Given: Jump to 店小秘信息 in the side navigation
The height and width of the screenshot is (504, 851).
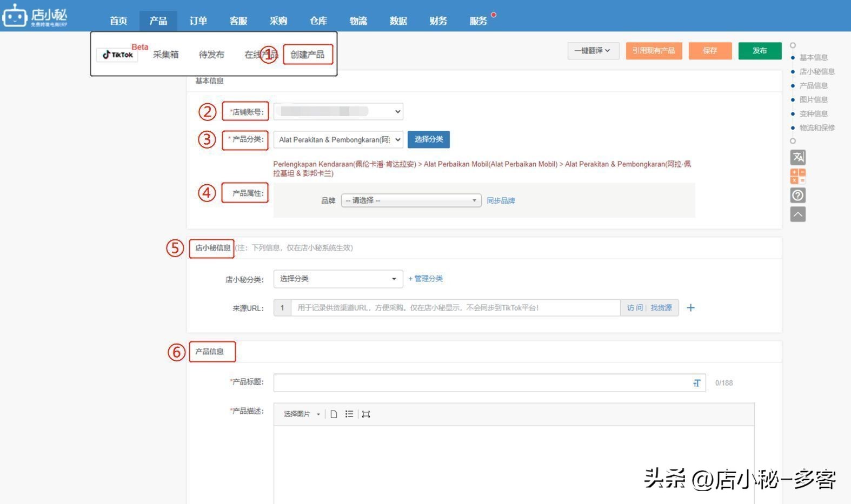Looking at the screenshot, I should coord(817,71).
